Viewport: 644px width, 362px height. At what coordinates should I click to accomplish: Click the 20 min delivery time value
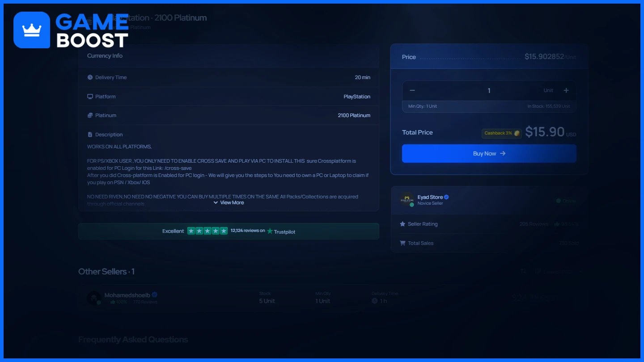pyautogui.click(x=362, y=77)
